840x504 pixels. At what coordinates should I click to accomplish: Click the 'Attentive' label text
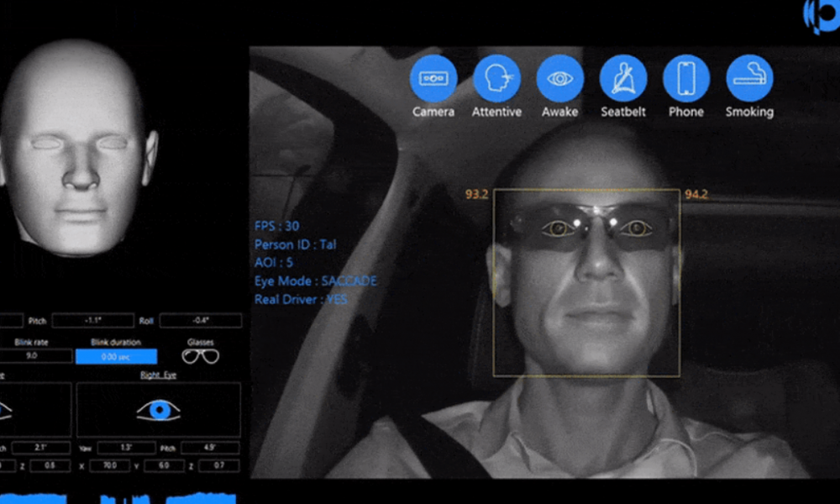point(496,112)
